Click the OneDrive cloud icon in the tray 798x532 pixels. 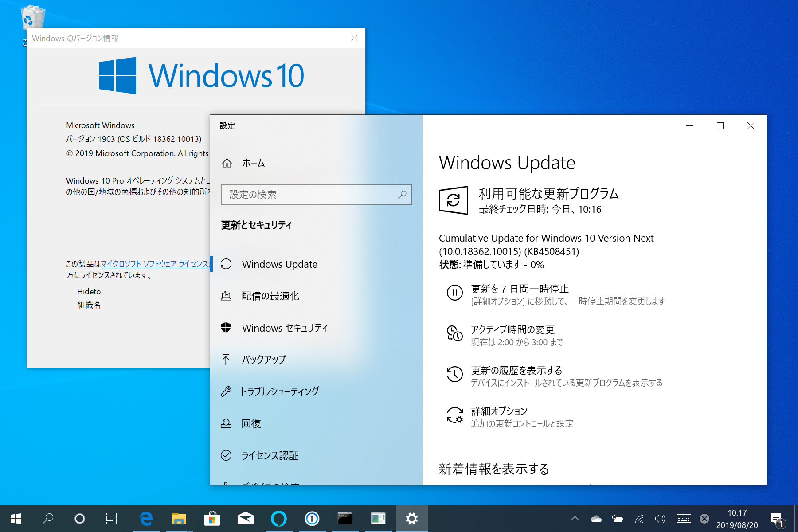[x=595, y=518]
